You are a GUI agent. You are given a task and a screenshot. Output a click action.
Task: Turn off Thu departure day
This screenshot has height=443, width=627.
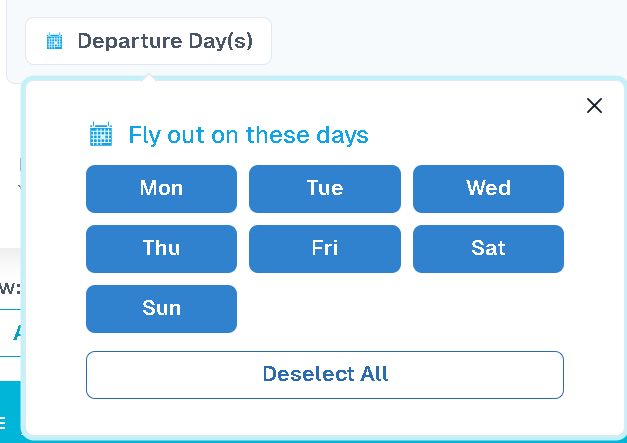(x=161, y=249)
